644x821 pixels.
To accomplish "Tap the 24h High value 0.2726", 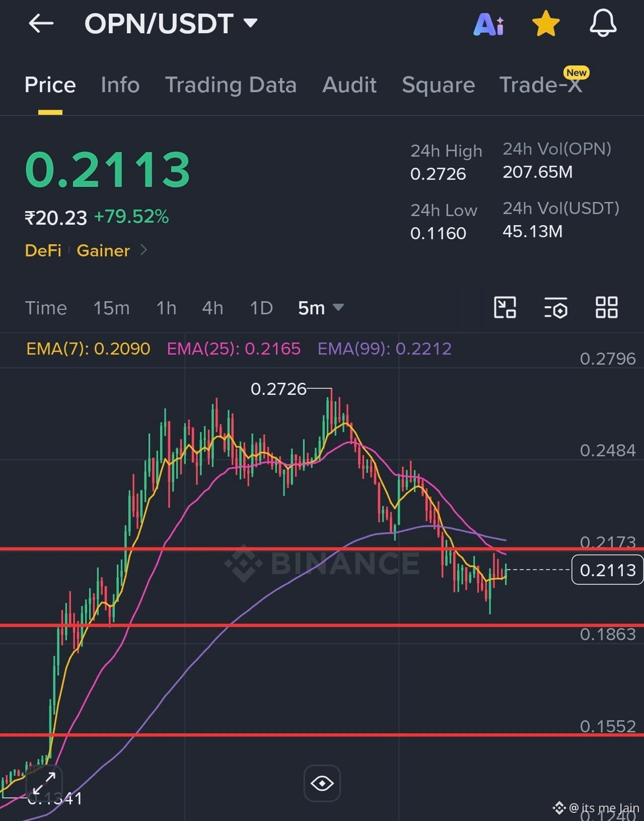I will click(x=438, y=174).
